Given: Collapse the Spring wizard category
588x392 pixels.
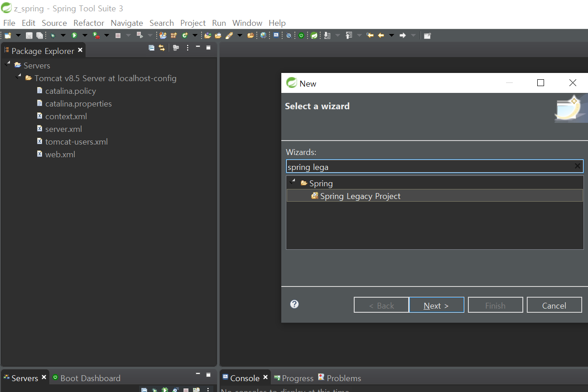Looking at the screenshot, I should [x=293, y=182].
